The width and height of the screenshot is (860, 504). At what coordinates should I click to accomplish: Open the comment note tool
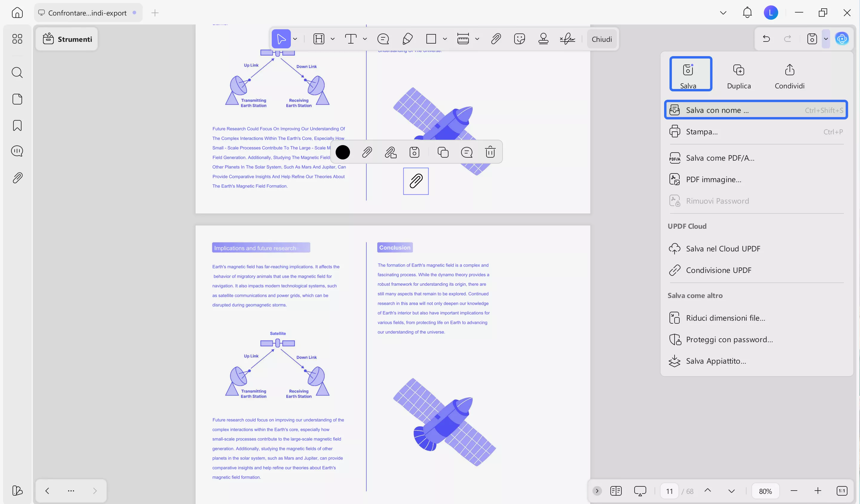click(x=383, y=39)
